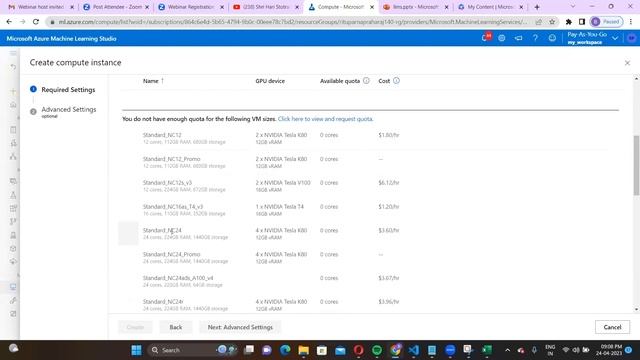This screenshot has height=360, width=640.
Task: Click the browser address bar
Action: (292, 22)
